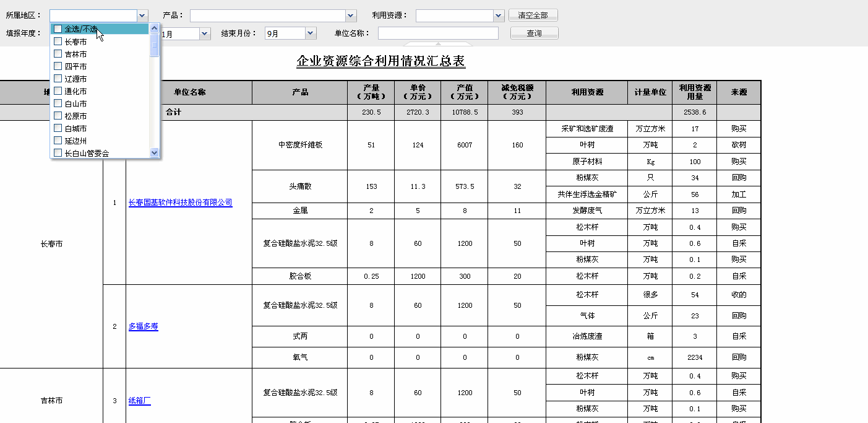Viewport: 868px width, 423px height.
Task: Check the 白山市 region option
Action: (58, 103)
